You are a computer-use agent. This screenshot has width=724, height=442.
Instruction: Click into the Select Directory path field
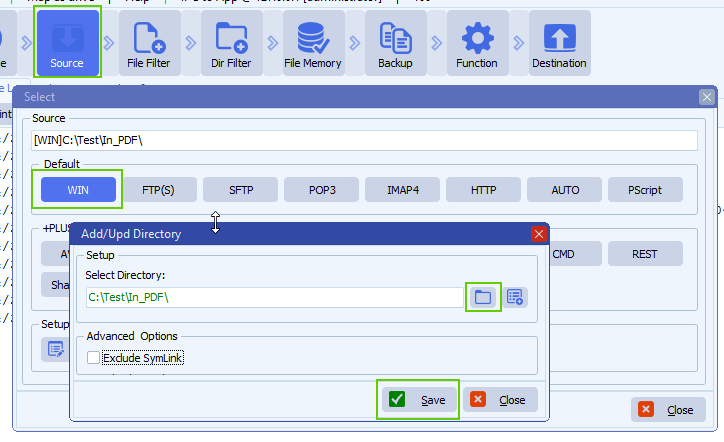[x=275, y=297]
